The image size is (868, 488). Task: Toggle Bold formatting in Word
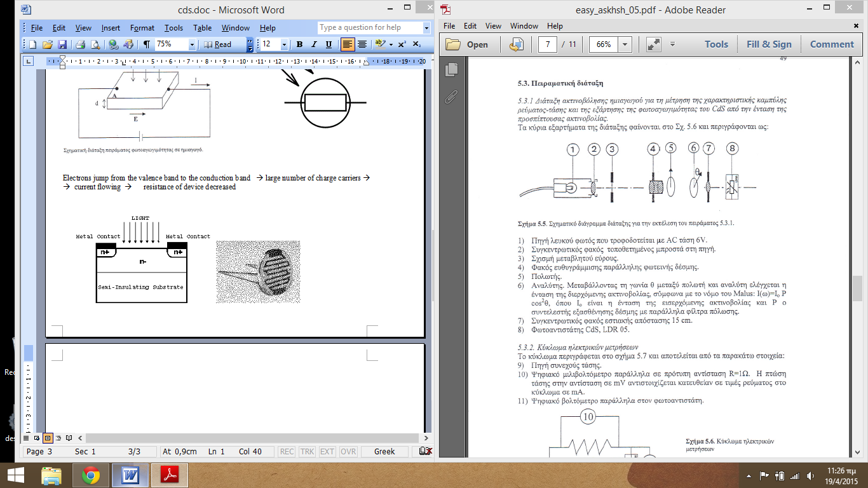click(x=299, y=44)
